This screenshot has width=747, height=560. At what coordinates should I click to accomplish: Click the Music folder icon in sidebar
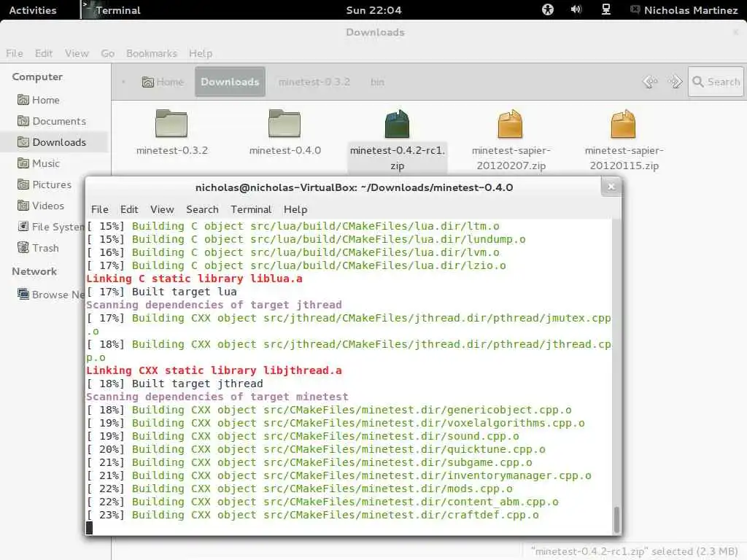[23, 163]
